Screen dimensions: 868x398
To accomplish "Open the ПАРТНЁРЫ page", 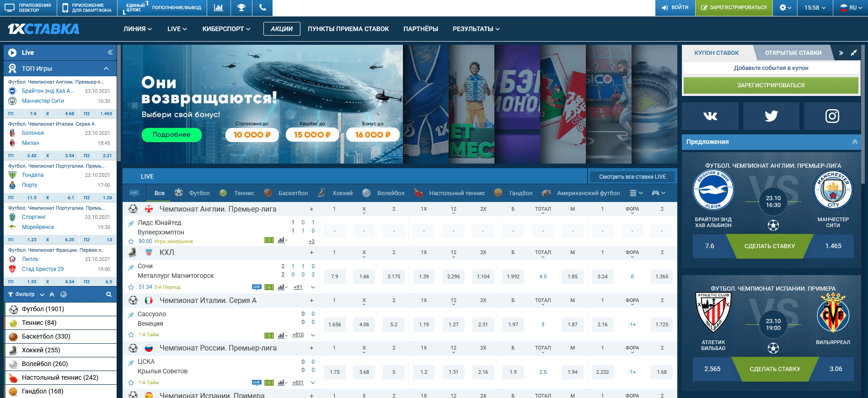I will (x=421, y=29).
